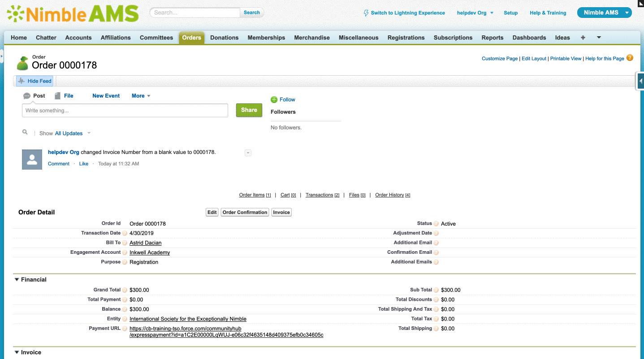This screenshot has width=644, height=359.
Task: Open the Dashboards tab
Action: (x=529, y=38)
